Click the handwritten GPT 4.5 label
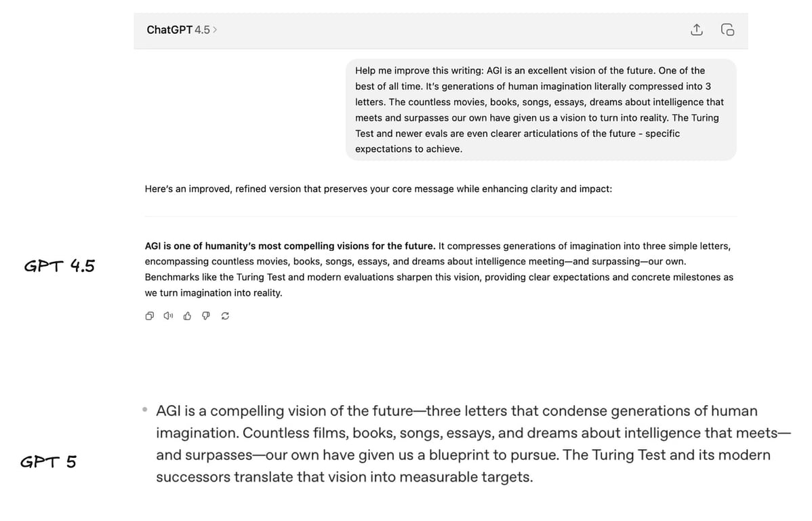This screenshot has width=812, height=521. pos(60,266)
